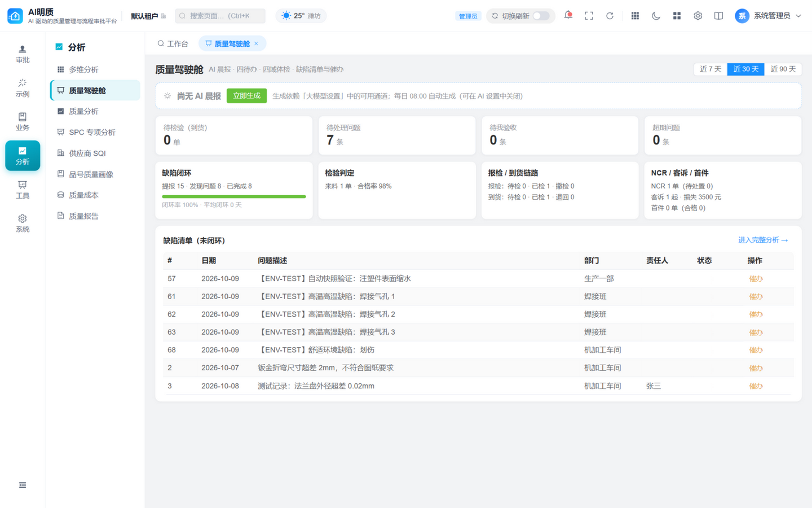
Task: Open 品号质量画像 in the menu
Action: pos(95,174)
